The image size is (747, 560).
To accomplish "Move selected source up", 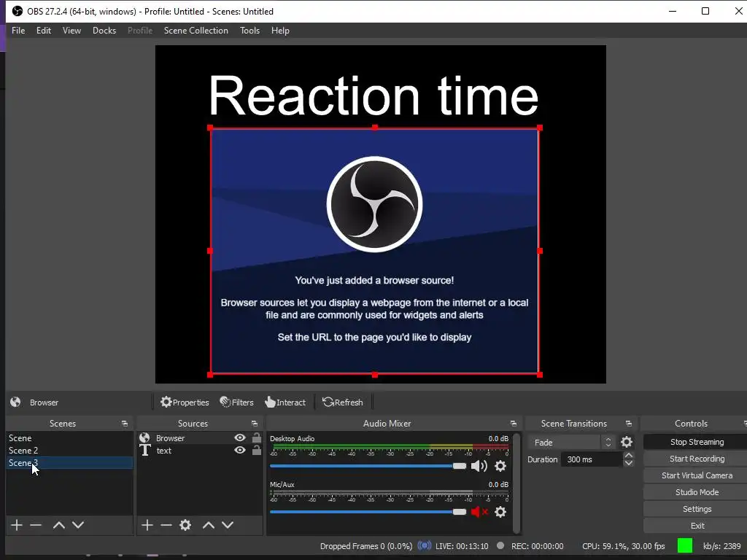I will (x=208, y=525).
